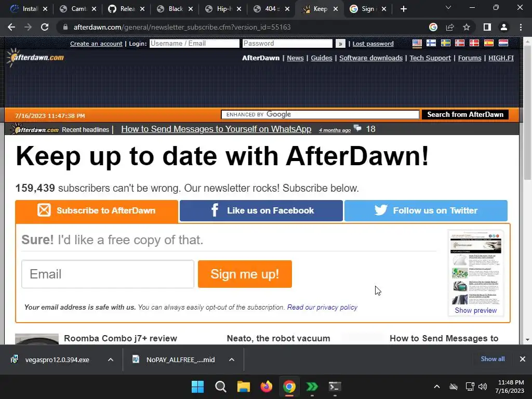Focus the Password login field
Viewport: 532px width, 399px height.
click(287, 44)
